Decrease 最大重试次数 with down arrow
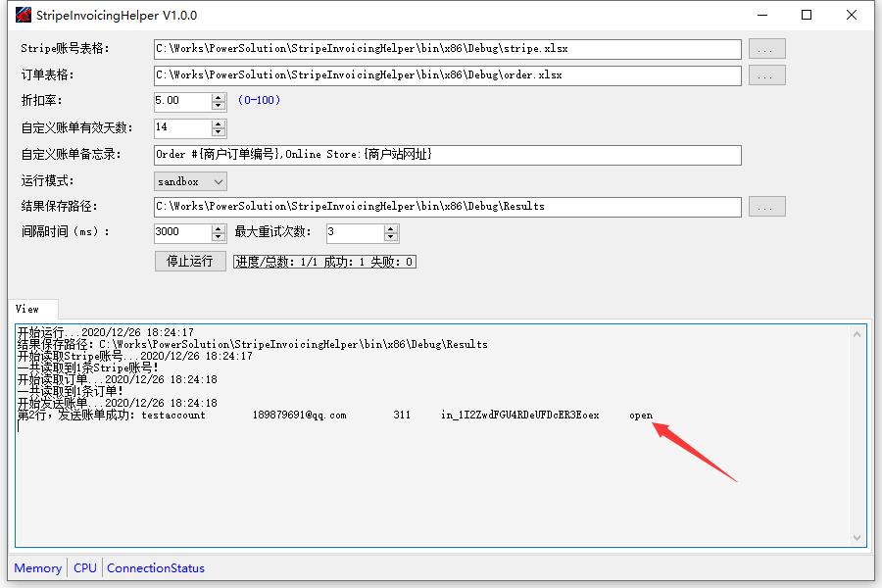This screenshot has width=882, height=588. coord(391,237)
